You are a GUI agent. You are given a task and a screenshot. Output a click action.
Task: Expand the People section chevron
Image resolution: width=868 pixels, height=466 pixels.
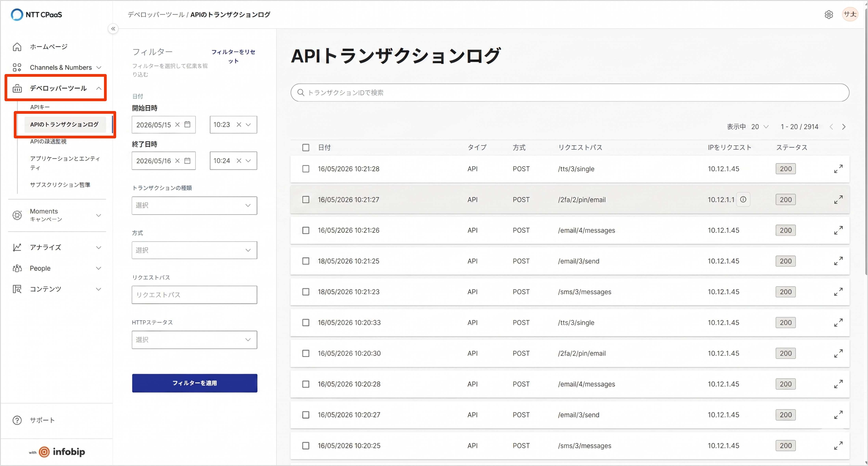[x=99, y=268]
